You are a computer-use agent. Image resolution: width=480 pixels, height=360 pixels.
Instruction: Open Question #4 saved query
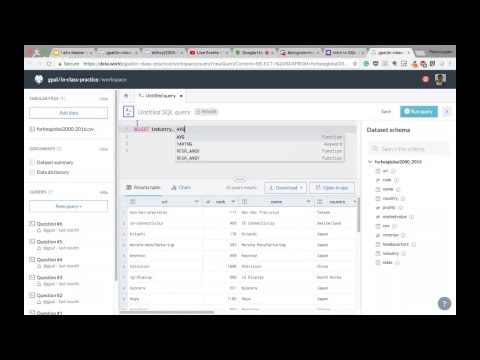[49, 260]
